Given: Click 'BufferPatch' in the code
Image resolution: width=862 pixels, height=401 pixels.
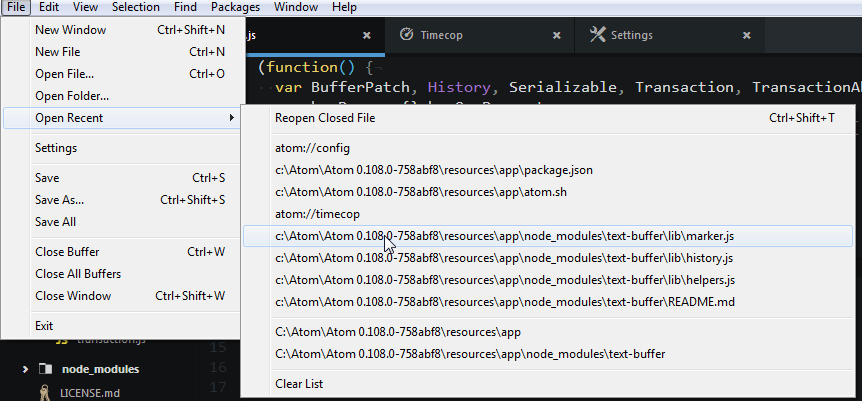Looking at the screenshot, I should 360,87.
